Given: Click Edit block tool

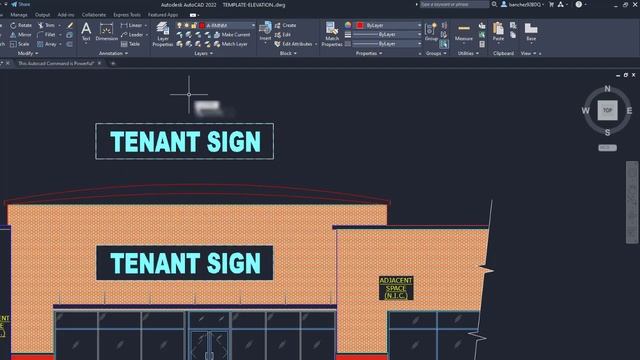Looking at the screenshot, I should [282, 35].
